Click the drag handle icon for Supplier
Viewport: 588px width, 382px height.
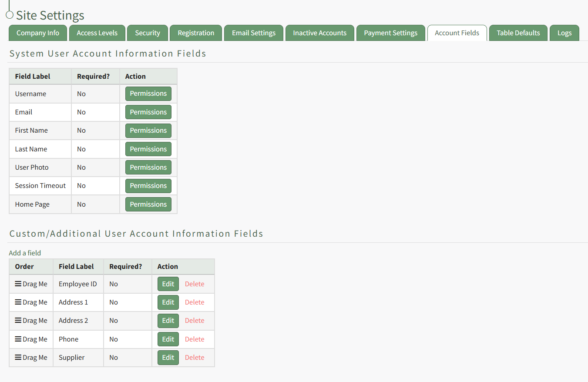18,357
